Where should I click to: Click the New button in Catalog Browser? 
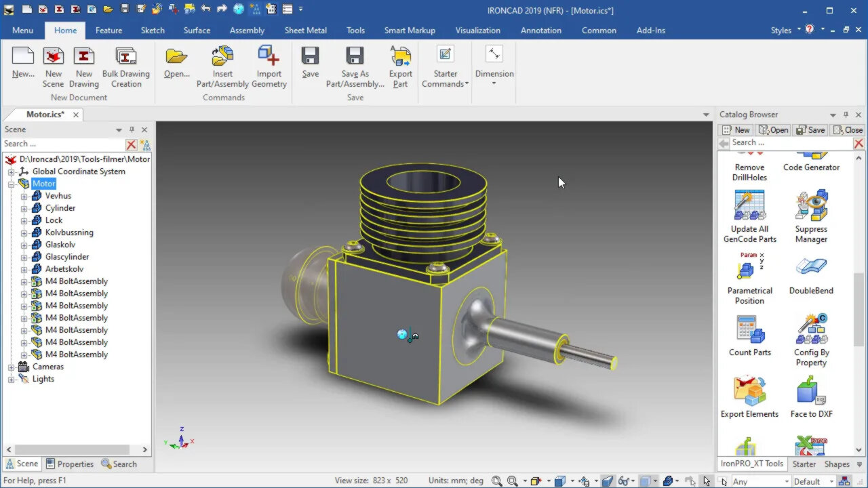point(736,130)
